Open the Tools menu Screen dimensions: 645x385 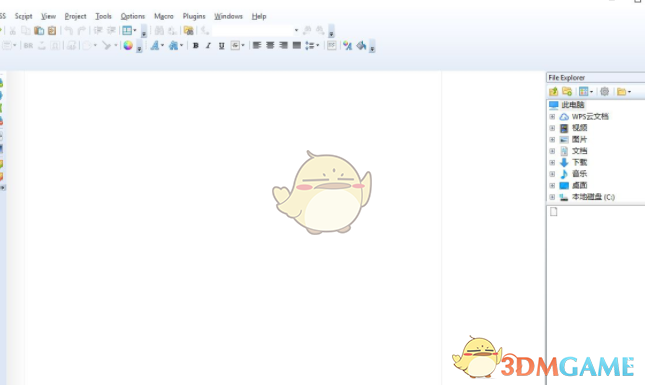point(103,16)
